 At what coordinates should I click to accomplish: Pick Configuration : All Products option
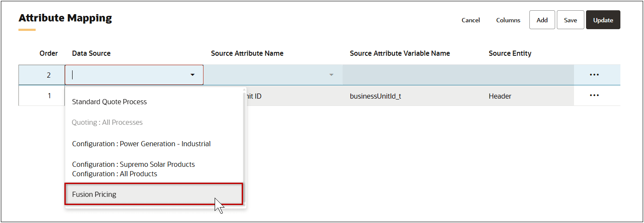115,174
